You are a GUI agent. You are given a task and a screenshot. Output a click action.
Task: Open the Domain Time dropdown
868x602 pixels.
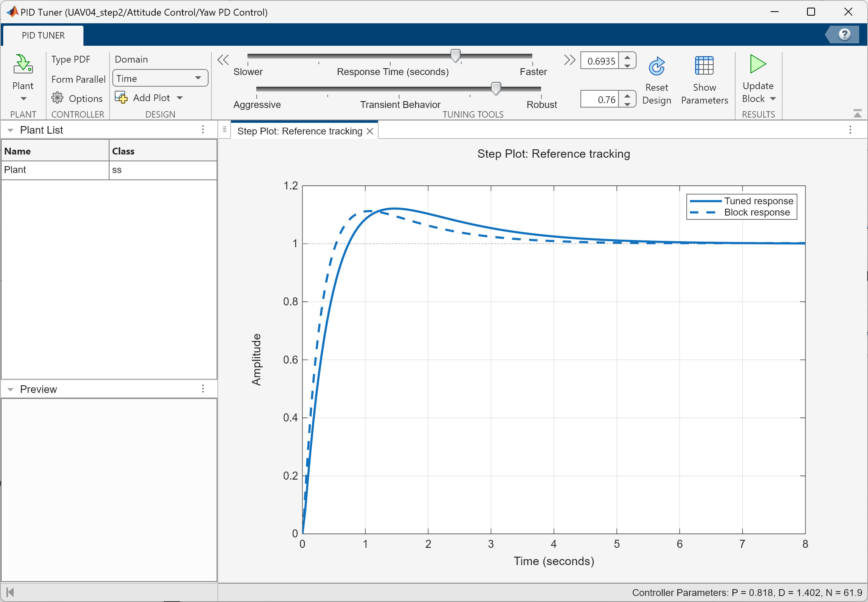tap(160, 78)
